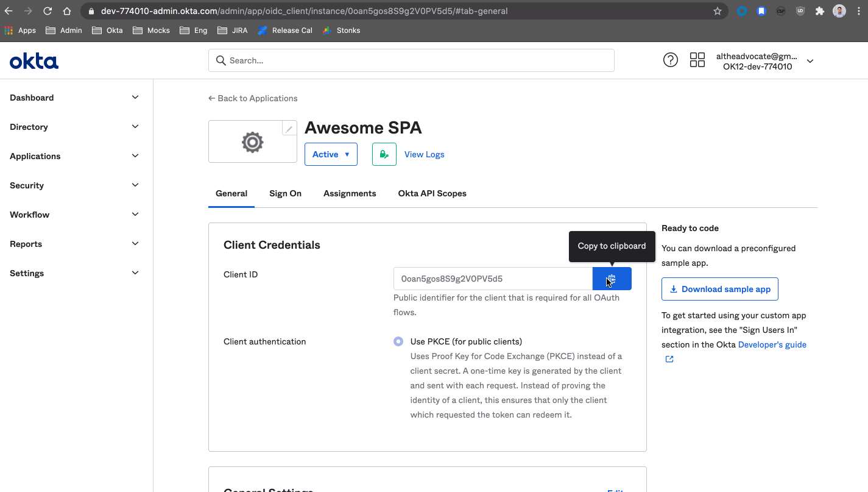Open the View Logs link
The height and width of the screenshot is (492, 868).
(424, 154)
